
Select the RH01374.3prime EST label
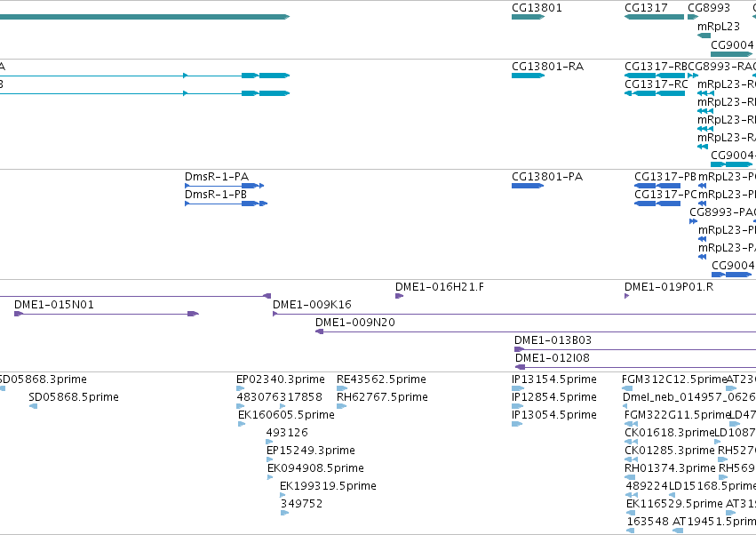click(670, 468)
